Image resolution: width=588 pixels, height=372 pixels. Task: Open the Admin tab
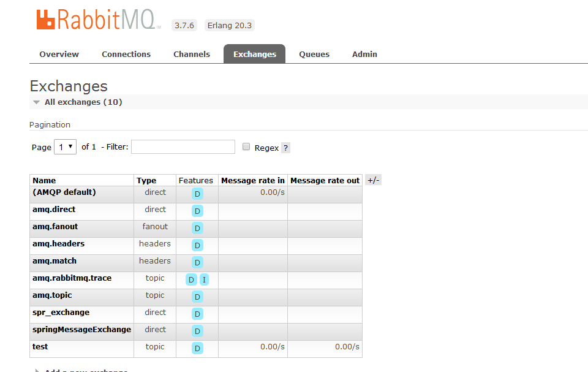pyautogui.click(x=364, y=54)
